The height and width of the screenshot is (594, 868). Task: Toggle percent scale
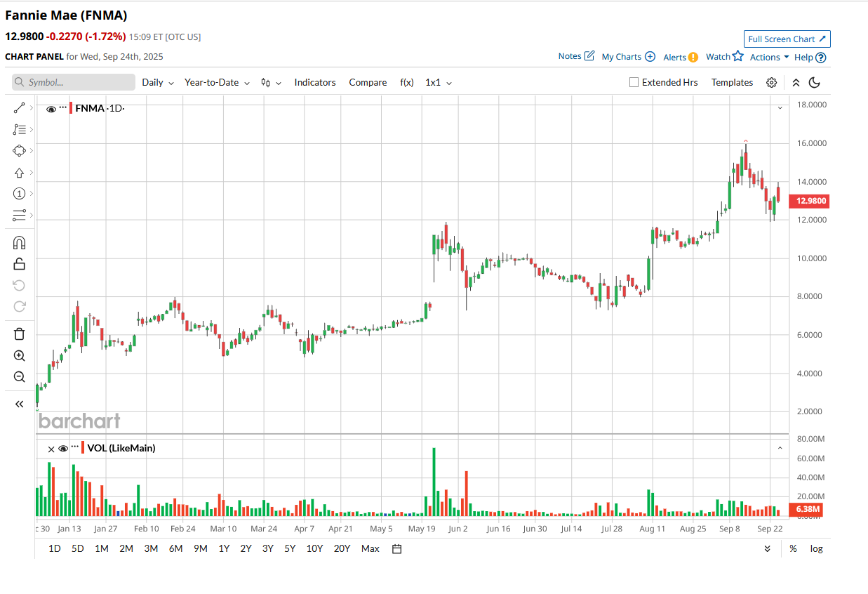[x=793, y=548]
